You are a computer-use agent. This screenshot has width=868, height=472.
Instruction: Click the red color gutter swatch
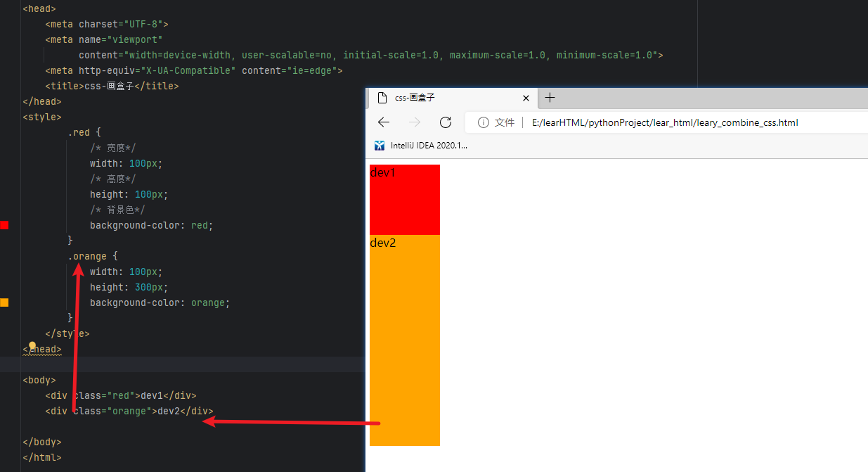4,225
